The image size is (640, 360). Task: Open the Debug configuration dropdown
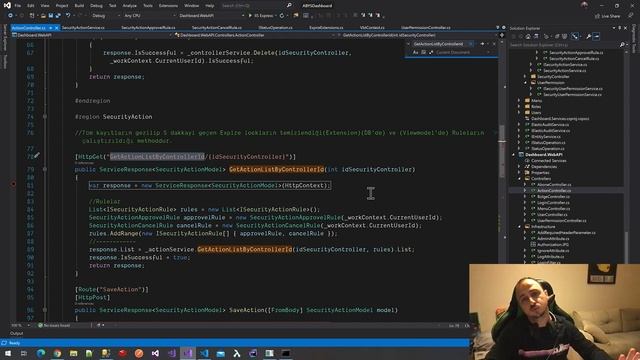(105, 16)
